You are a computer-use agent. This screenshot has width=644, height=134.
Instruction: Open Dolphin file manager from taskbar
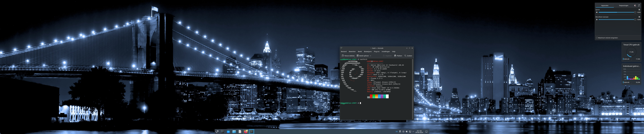234,132
